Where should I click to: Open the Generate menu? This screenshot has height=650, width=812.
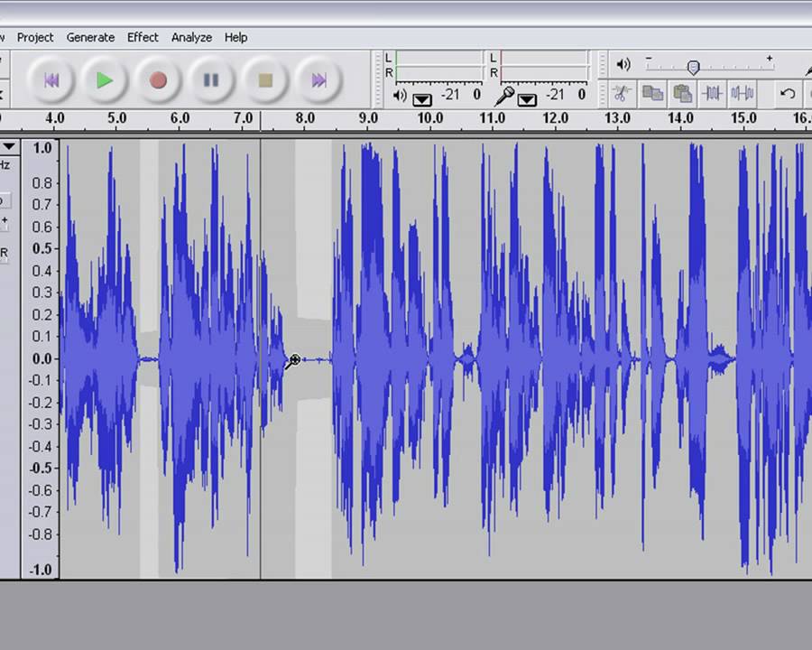90,37
